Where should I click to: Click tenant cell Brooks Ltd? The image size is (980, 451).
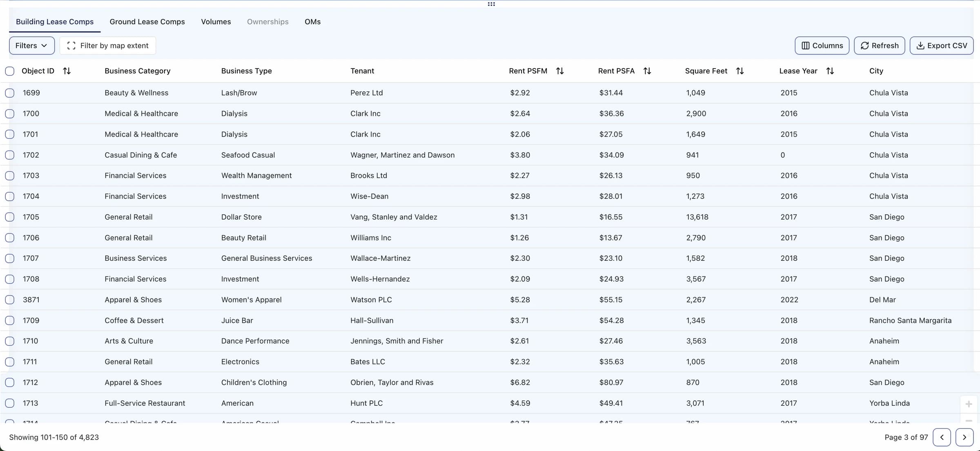(369, 176)
